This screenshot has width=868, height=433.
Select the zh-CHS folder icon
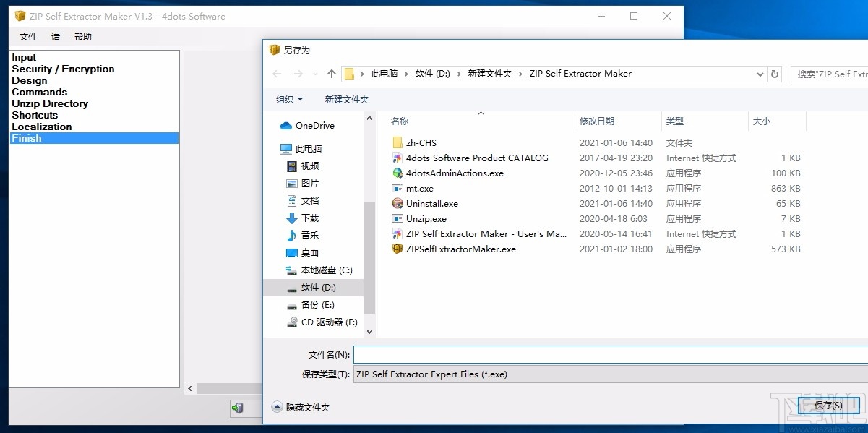(x=397, y=142)
